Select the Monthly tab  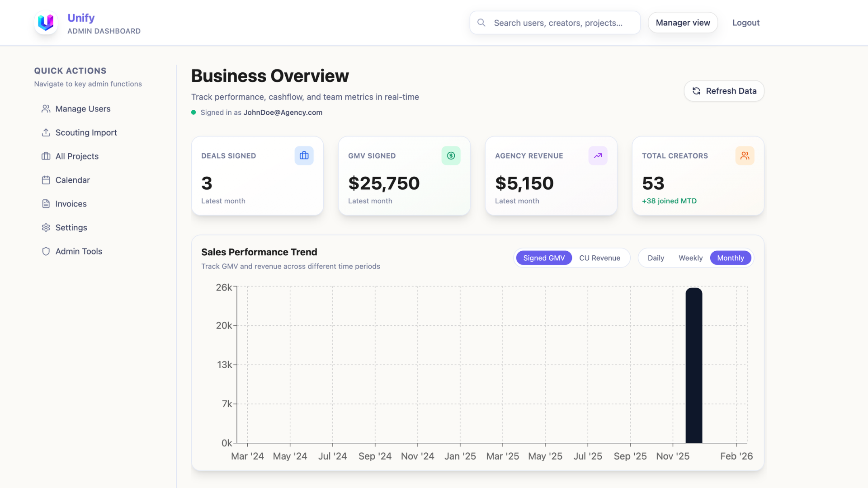click(x=731, y=258)
